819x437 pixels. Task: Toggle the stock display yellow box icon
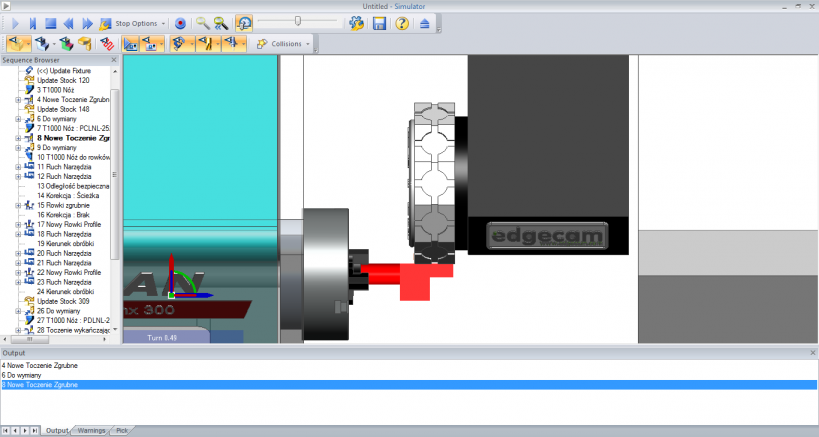pyautogui.click(x=18, y=44)
